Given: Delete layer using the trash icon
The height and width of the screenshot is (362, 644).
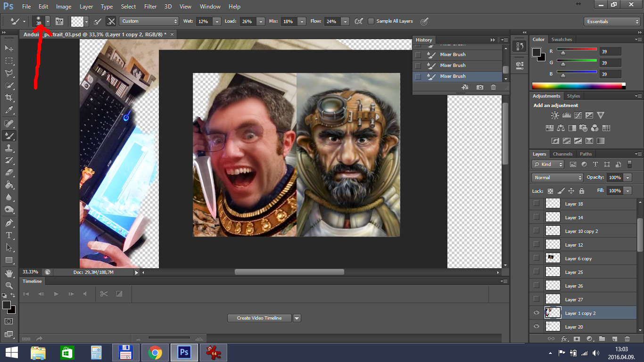Looking at the screenshot, I should (x=627, y=339).
